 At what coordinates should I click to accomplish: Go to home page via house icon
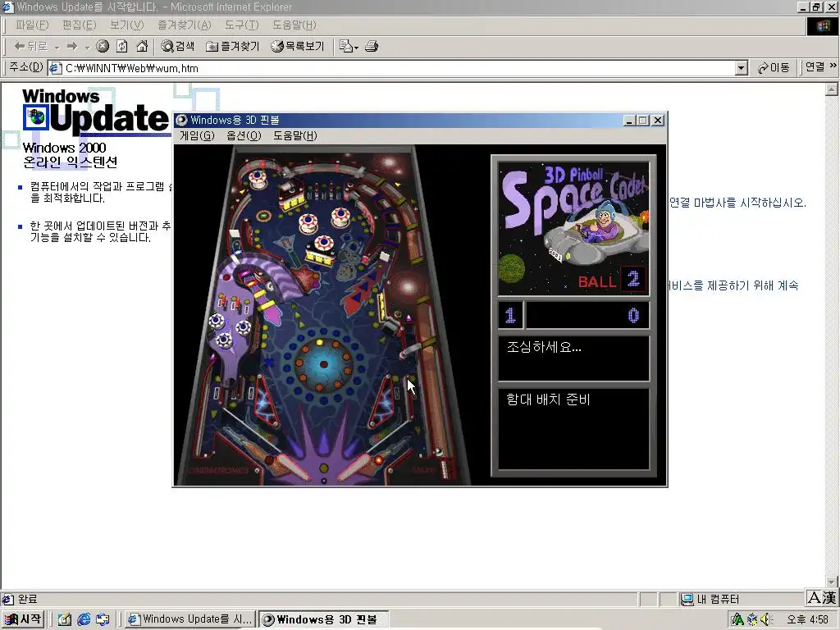click(142, 47)
